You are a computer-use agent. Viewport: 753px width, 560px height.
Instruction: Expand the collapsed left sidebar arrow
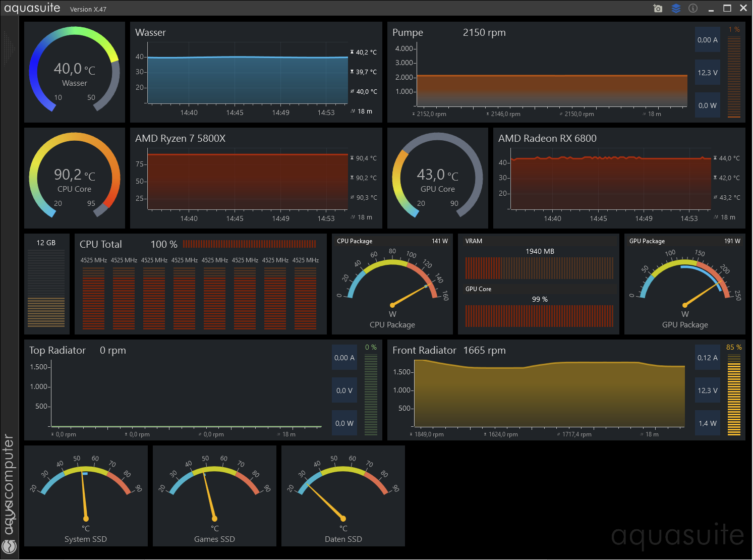(9, 49)
